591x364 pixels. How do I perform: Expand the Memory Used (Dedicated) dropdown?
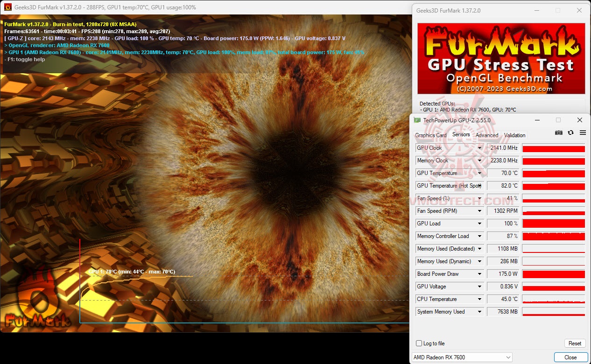pos(479,249)
